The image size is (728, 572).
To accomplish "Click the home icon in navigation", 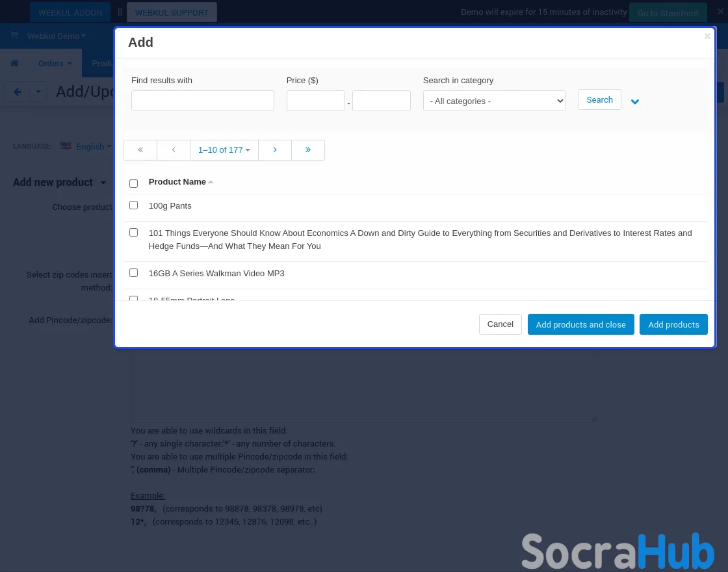I will point(14,63).
